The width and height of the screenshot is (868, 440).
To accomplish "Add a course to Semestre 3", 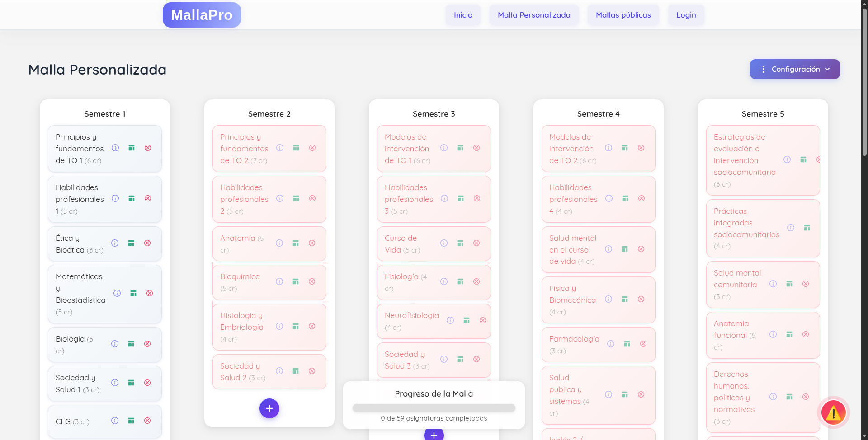I will pos(434,435).
